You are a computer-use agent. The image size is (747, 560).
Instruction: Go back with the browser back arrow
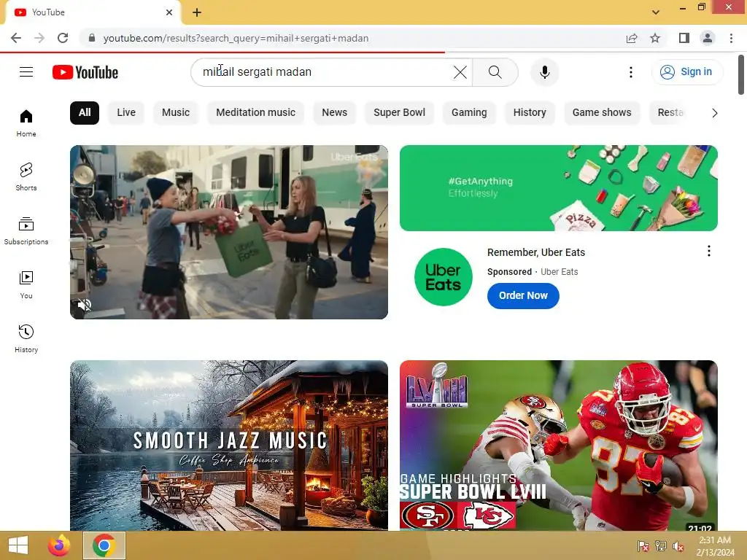point(16,38)
